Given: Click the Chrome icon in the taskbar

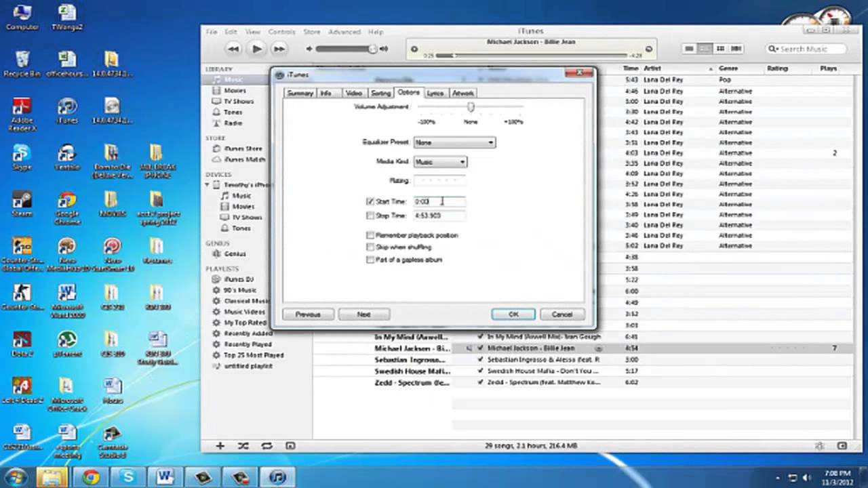Looking at the screenshot, I should point(91,477).
